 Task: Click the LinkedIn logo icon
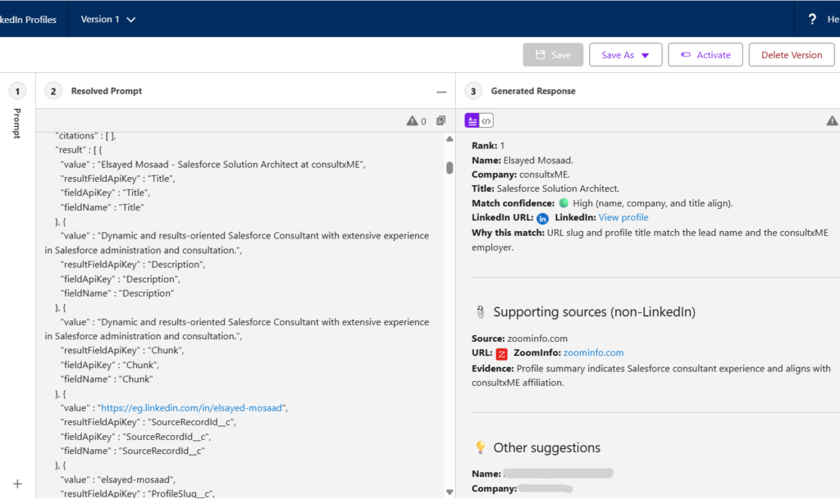point(542,218)
